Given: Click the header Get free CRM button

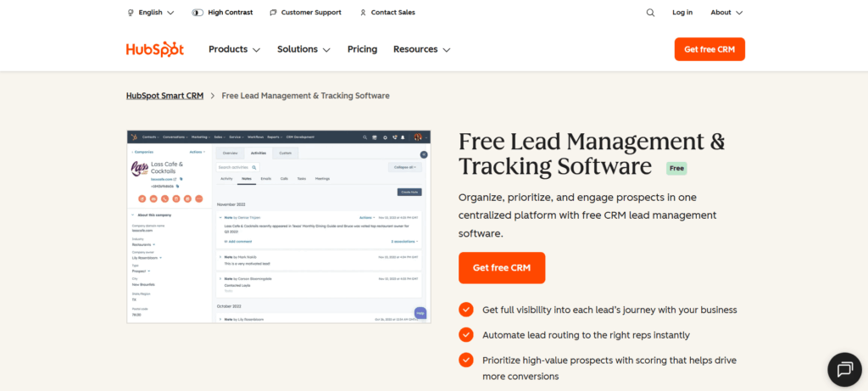Looking at the screenshot, I should [x=709, y=49].
